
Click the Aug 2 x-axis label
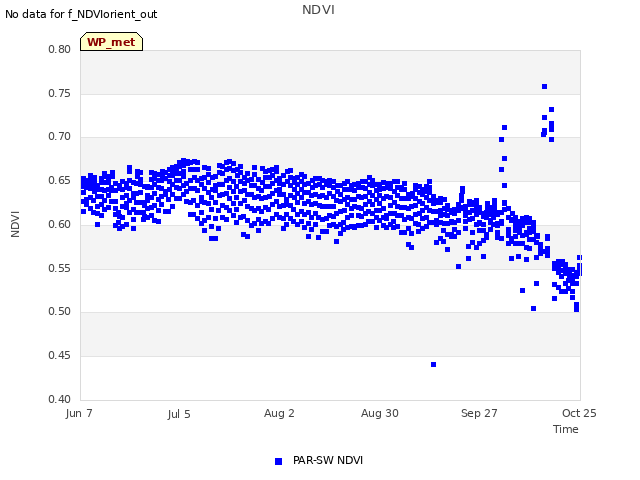pos(279,413)
